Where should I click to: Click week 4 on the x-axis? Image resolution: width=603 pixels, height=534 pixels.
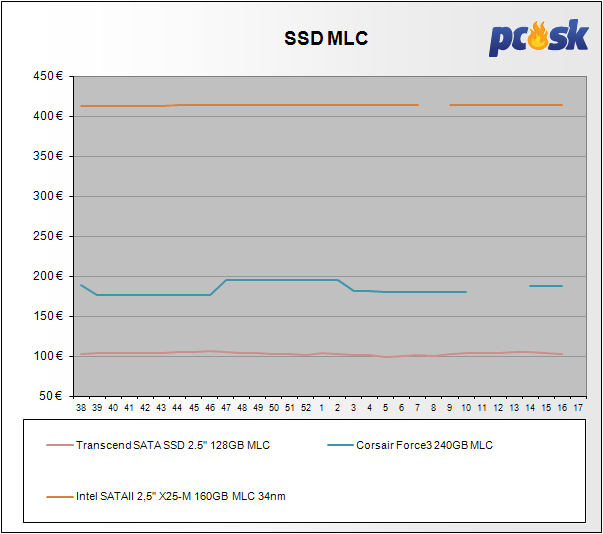click(x=370, y=408)
